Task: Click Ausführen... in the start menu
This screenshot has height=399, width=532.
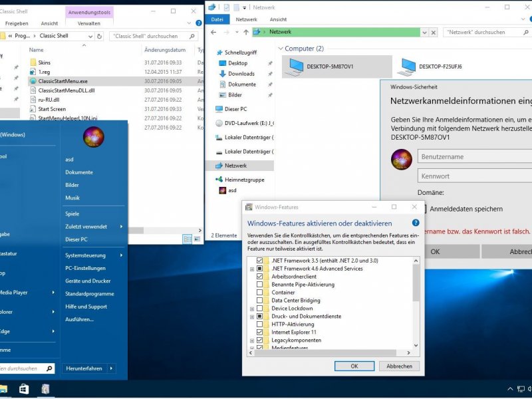Action: tap(80, 319)
